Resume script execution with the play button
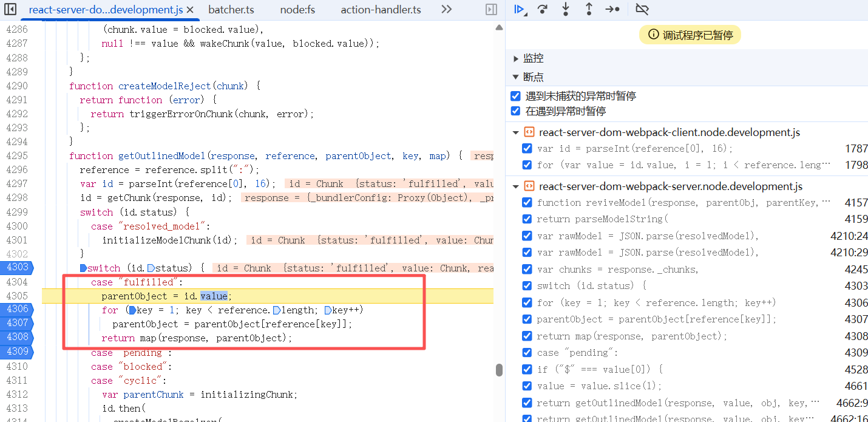The width and height of the screenshot is (868, 422). [x=519, y=9]
